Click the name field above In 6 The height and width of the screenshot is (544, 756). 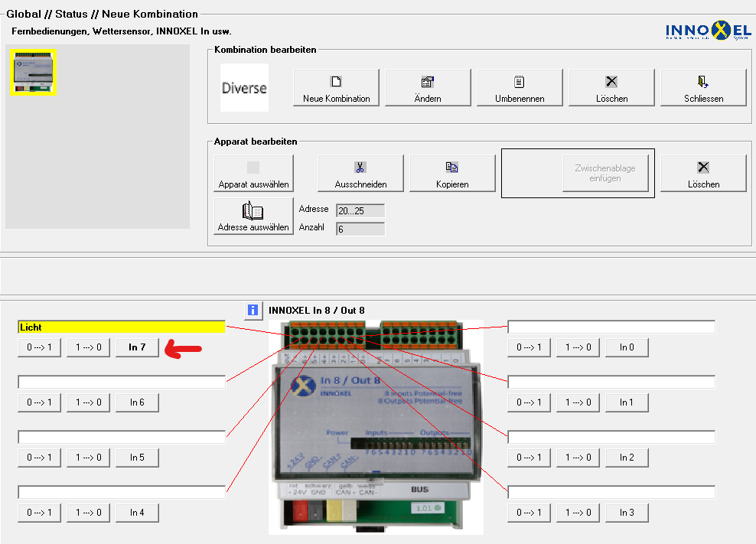tap(122, 382)
